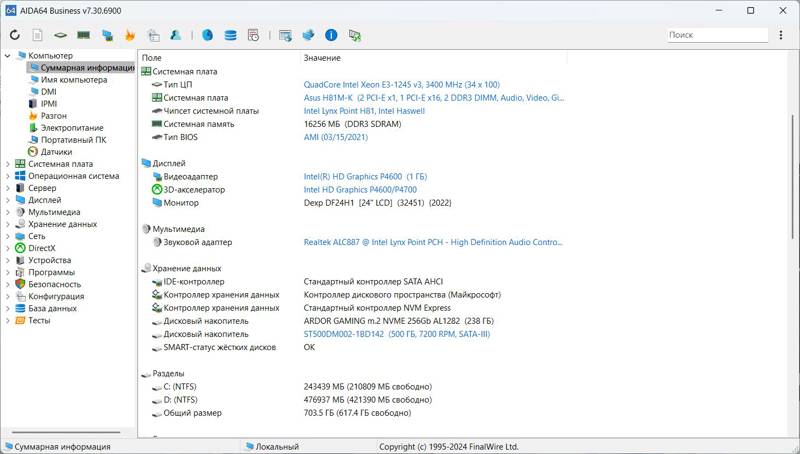This screenshot has height=454, width=800.
Task: Select Разгон in the sidebar tree
Action: click(x=53, y=116)
